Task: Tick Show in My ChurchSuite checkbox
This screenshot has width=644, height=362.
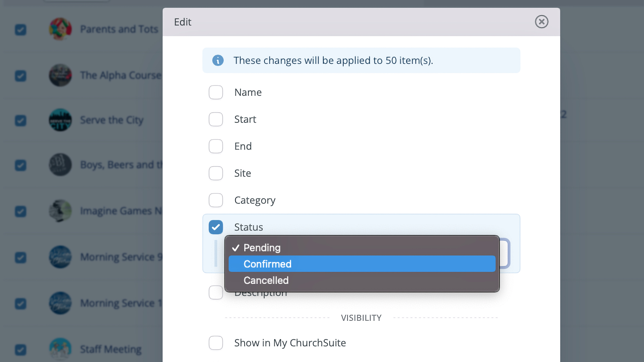Action: point(216,343)
